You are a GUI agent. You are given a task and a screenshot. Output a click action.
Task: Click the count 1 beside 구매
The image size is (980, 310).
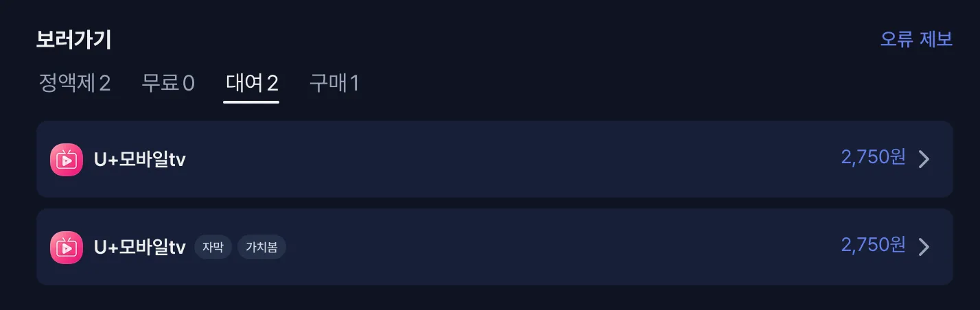click(x=354, y=84)
